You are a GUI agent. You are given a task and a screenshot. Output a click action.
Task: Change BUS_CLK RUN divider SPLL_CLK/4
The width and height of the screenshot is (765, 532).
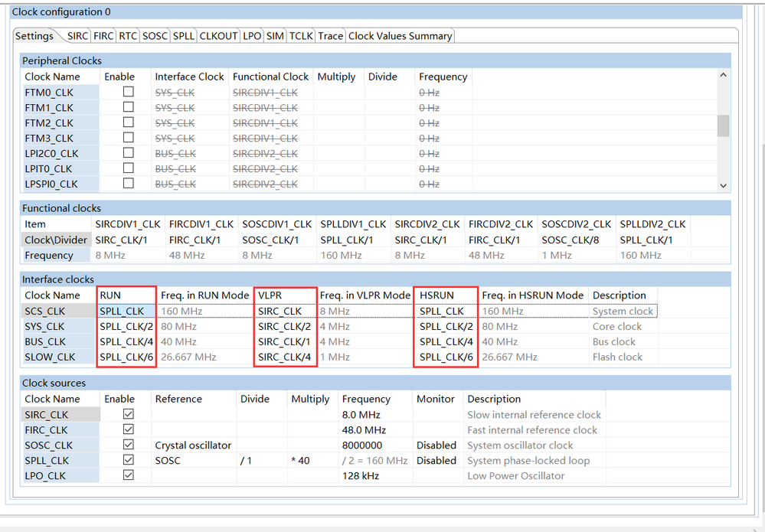pyautogui.click(x=126, y=342)
